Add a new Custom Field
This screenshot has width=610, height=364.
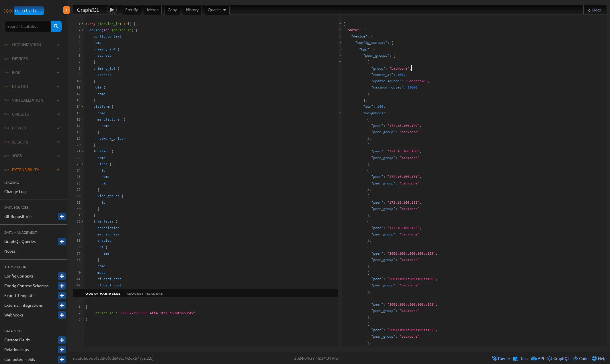(62, 340)
